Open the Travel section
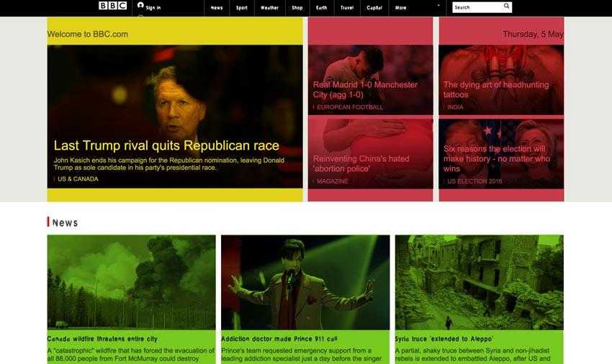The image size is (612, 364). click(347, 8)
